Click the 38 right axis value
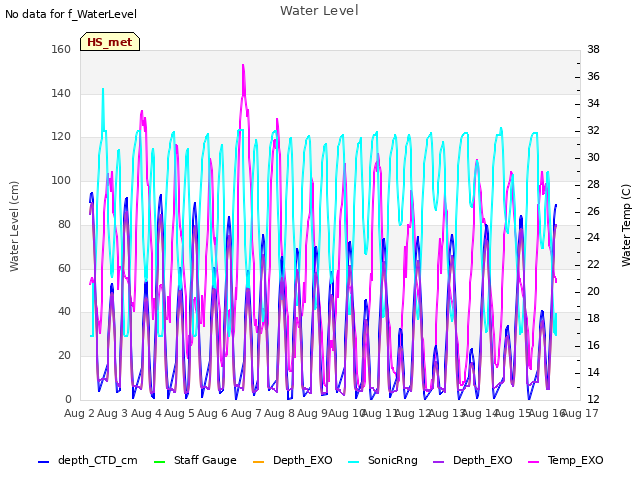This screenshot has width=640, height=480. coord(593,49)
